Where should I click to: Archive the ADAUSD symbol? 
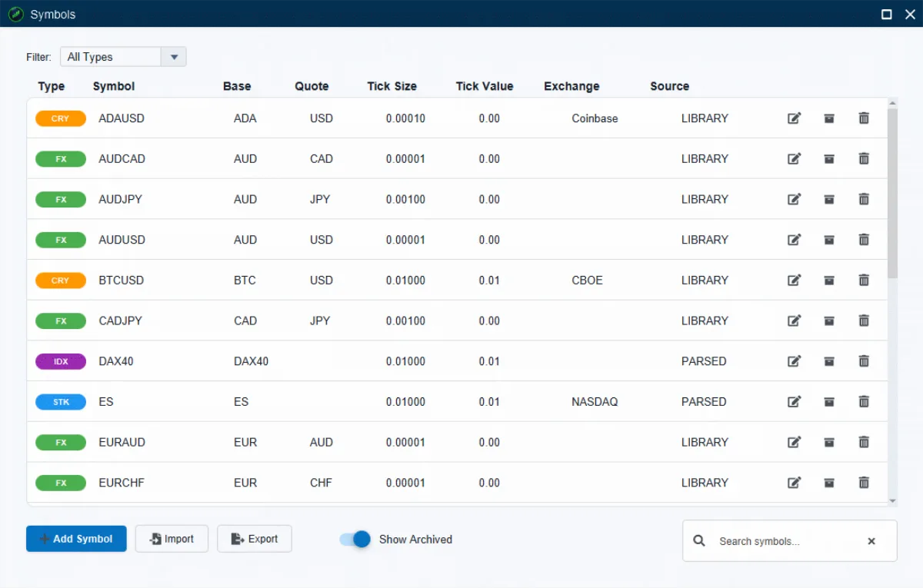(829, 118)
